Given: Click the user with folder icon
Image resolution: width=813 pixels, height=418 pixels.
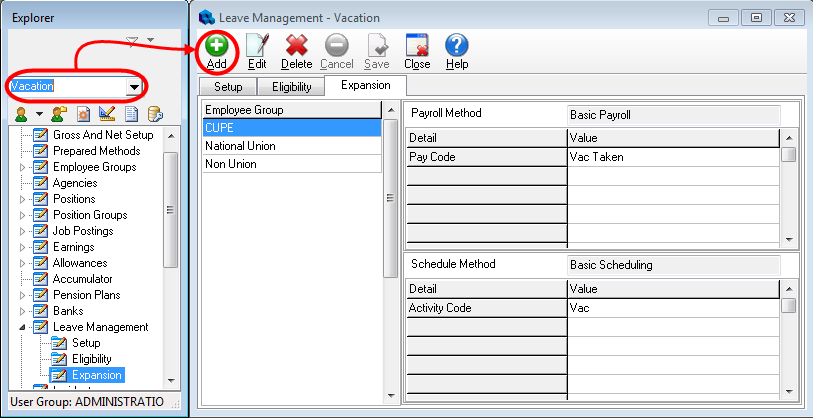Looking at the screenshot, I should [x=59, y=114].
